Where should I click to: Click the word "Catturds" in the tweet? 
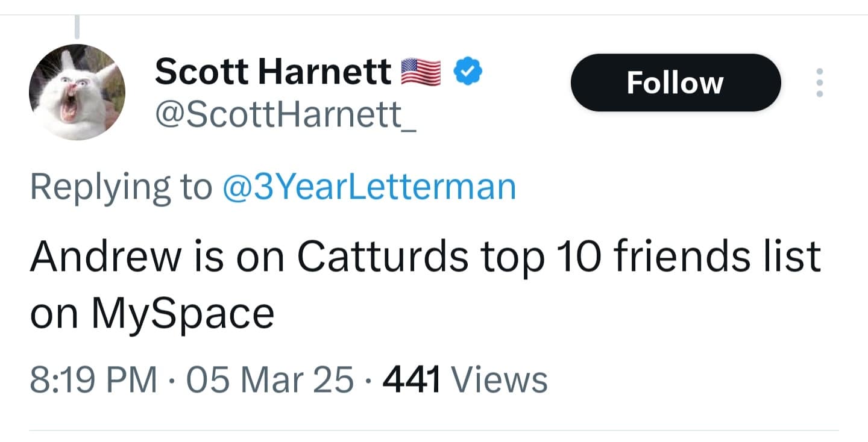[x=383, y=255]
